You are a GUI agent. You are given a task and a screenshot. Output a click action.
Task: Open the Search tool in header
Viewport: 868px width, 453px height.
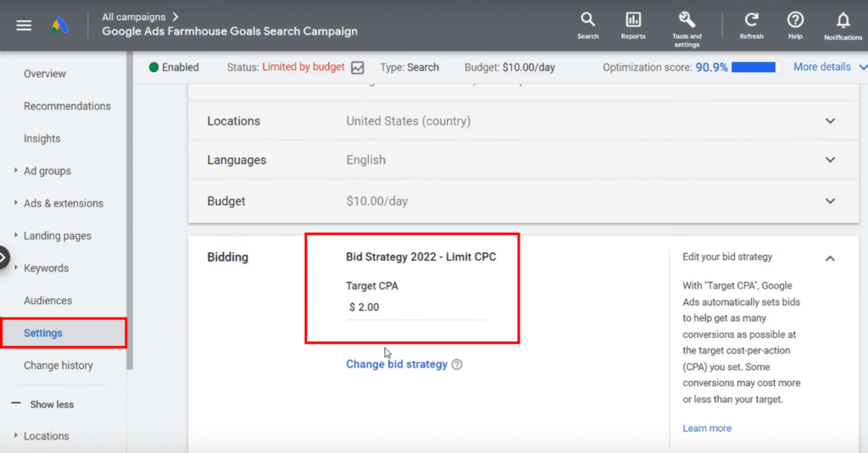pos(588,26)
